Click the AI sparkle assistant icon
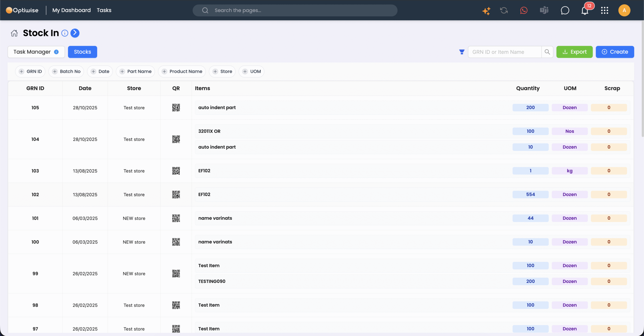644x336 pixels. point(486,11)
